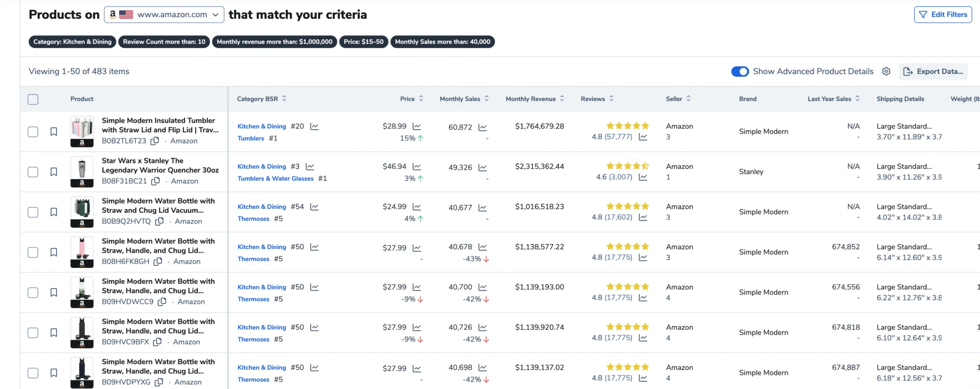Open advanced product details settings gear

pos(886,71)
